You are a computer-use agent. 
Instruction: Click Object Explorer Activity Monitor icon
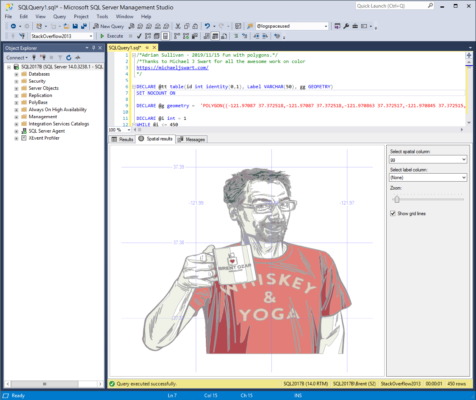[x=78, y=58]
